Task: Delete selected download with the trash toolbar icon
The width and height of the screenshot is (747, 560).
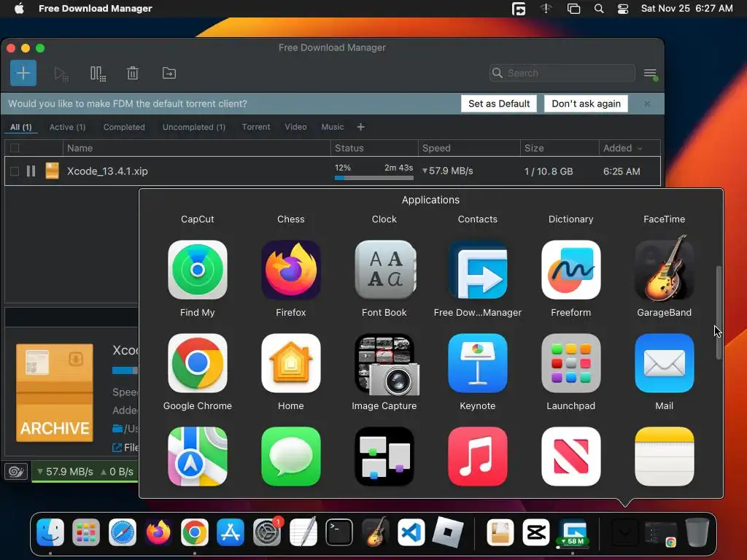Action: pos(133,74)
